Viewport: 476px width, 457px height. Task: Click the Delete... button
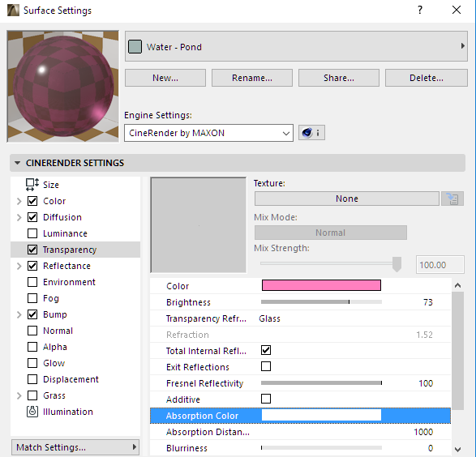coord(427,78)
